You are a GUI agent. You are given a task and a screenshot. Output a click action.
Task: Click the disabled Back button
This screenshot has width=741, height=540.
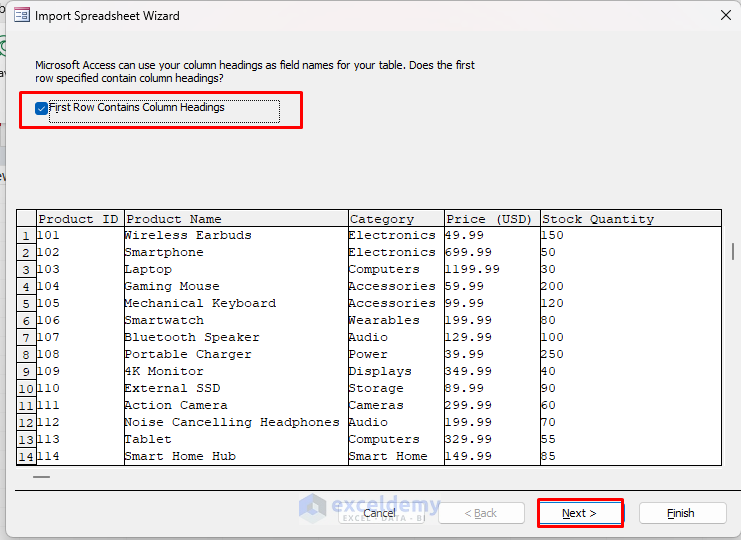point(481,513)
